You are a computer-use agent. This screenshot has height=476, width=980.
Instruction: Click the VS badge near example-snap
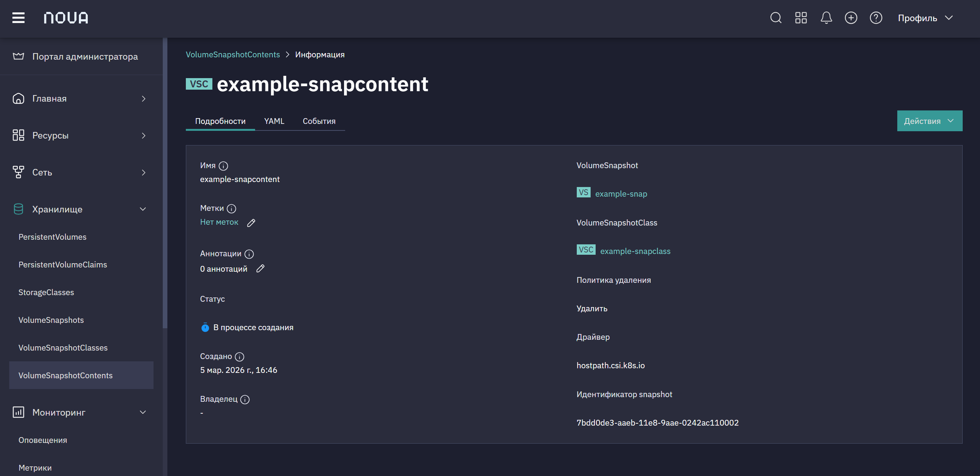583,192
